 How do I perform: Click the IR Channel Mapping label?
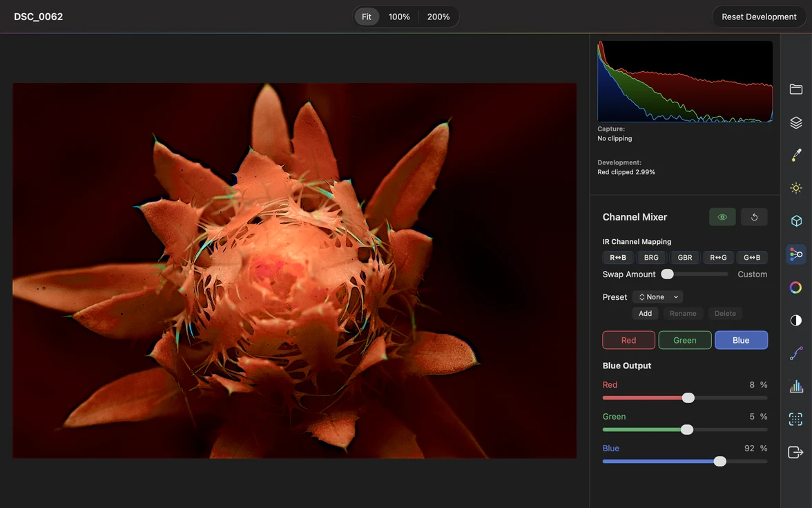point(637,242)
